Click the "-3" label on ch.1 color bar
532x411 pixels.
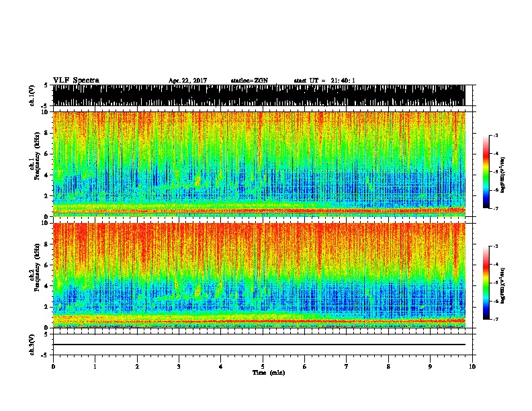click(x=495, y=135)
